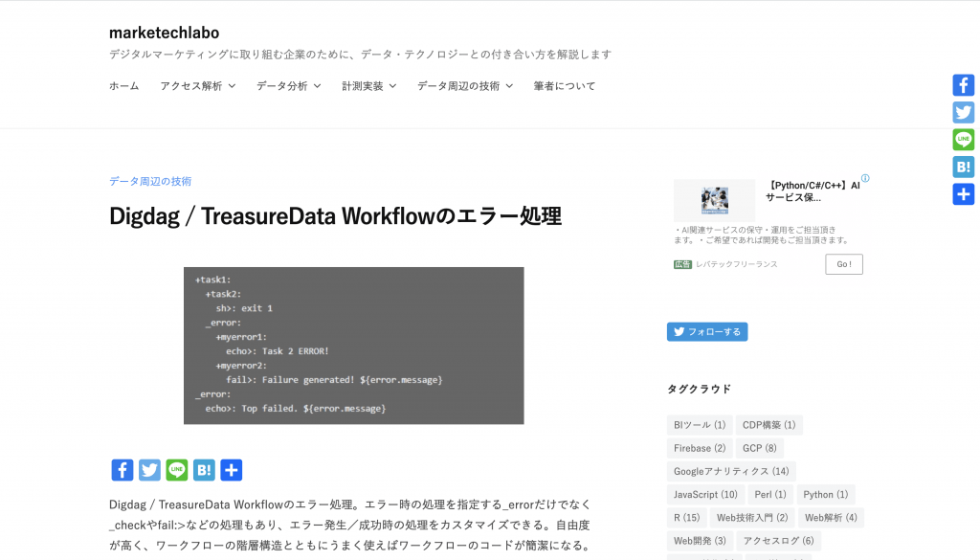Screen dimensions: 980x560
Task: Share via Facebook icon in floating sidebar
Action: point(963,85)
